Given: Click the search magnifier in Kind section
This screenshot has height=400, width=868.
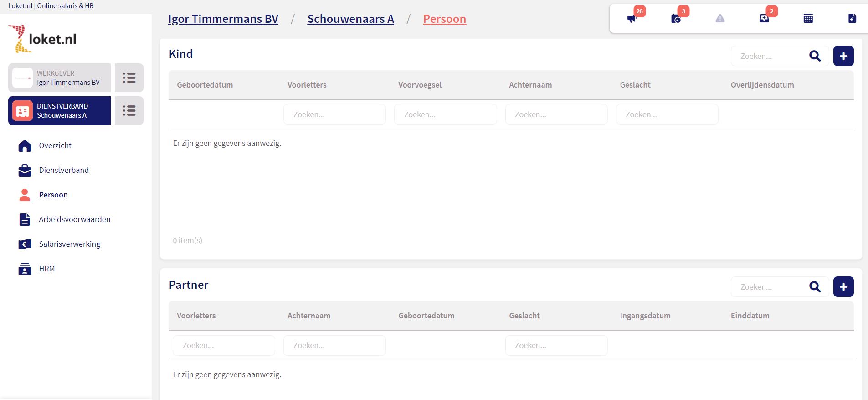Looking at the screenshot, I should (815, 56).
